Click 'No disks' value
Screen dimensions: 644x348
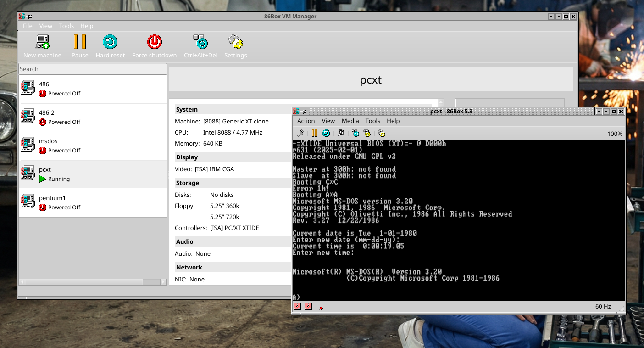coord(222,195)
